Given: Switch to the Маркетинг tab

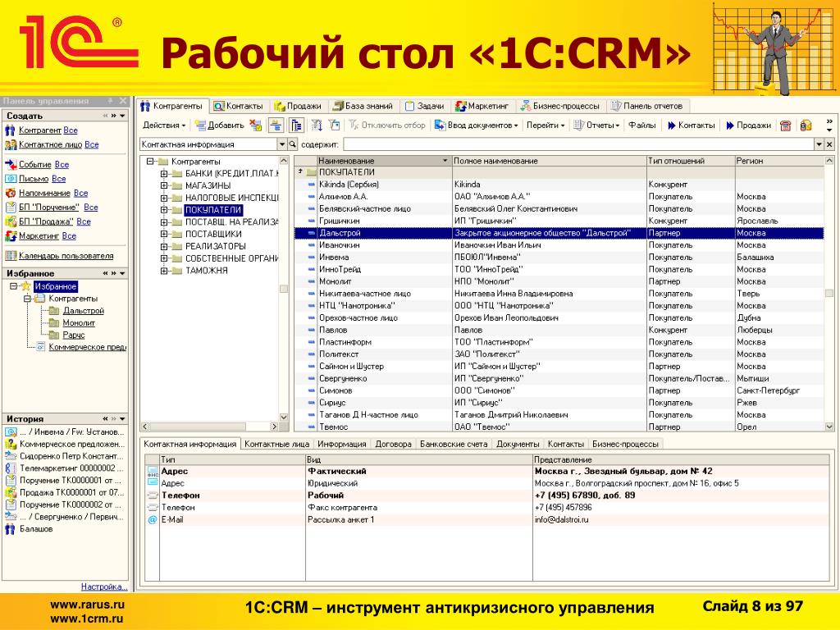Looking at the screenshot, I should coord(482,106).
